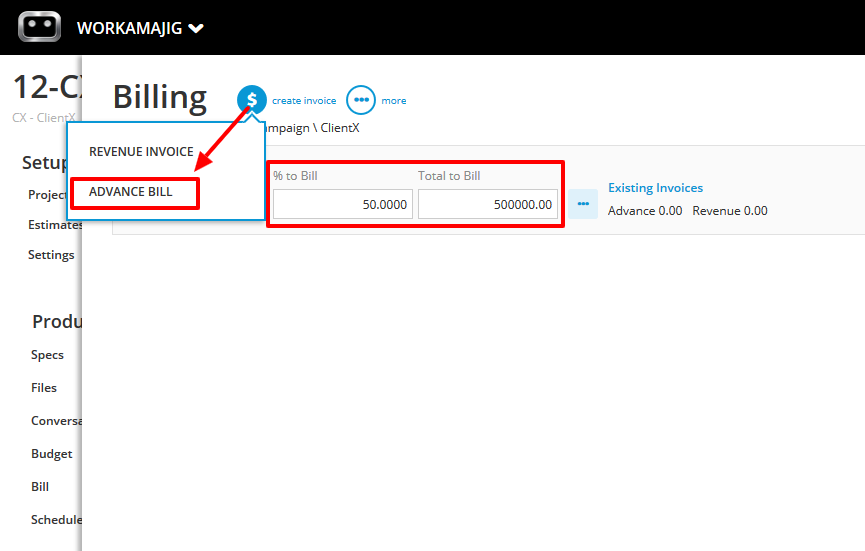Open the WORKAMAJIG dropdown chevron

click(x=196, y=28)
